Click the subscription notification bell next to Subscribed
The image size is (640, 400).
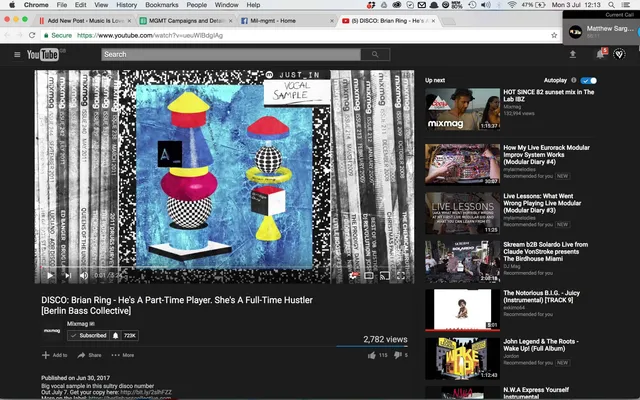coord(116,336)
